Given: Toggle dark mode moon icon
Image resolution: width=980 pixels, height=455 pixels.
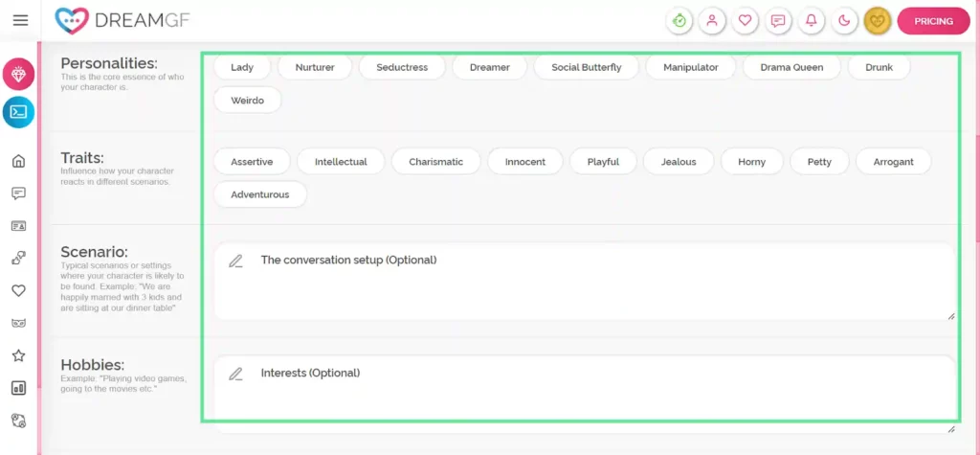Looking at the screenshot, I should tap(844, 20).
